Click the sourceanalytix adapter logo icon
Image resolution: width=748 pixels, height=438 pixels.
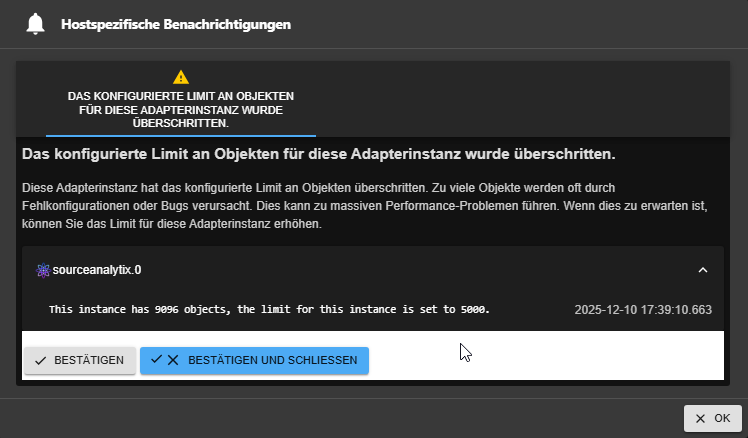43,270
